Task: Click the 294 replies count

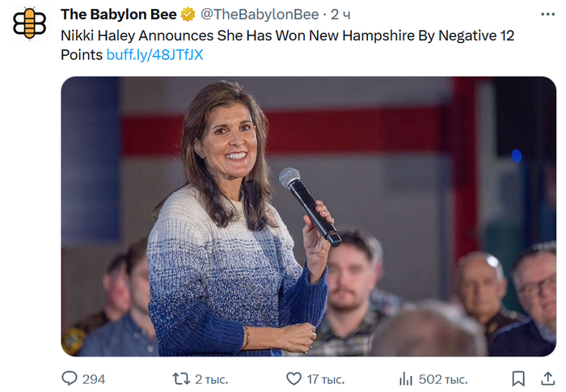Action: (x=94, y=379)
